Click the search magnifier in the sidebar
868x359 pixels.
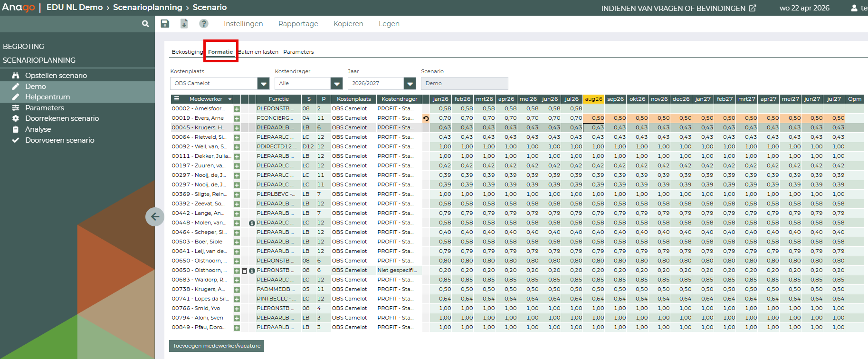tap(145, 24)
